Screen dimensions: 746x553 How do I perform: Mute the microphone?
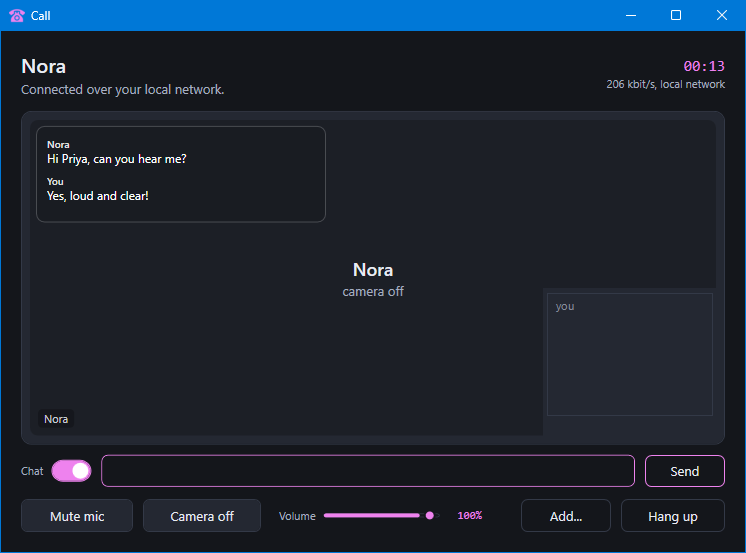[77, 515]
